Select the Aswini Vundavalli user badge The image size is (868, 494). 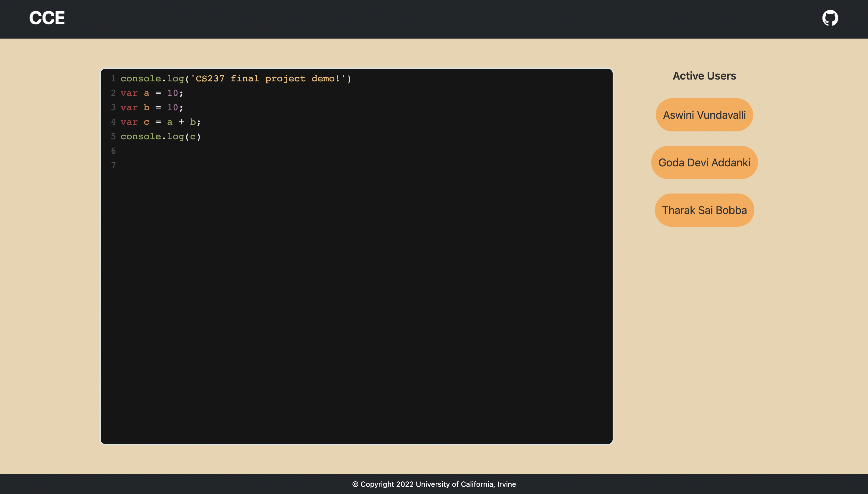pyautogui.click(x=704, y=115)
